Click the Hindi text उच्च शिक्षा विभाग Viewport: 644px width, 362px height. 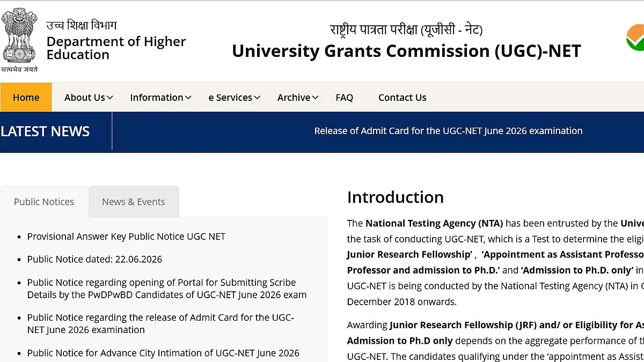point(81,25)
